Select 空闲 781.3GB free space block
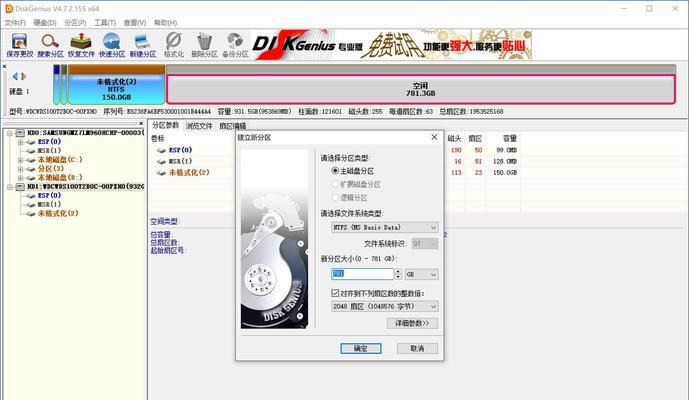The height and width of the screenshot is (400, 689). (x=421, y=89)
